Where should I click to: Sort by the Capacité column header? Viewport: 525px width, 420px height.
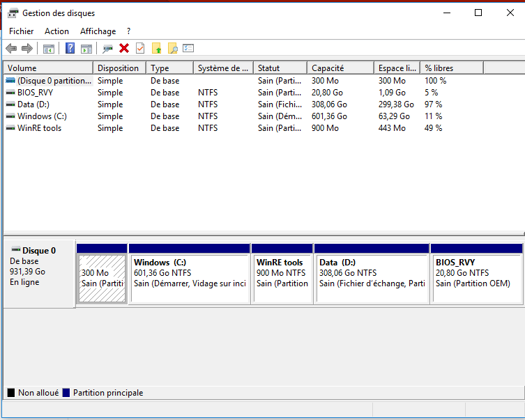click(340, 68)
